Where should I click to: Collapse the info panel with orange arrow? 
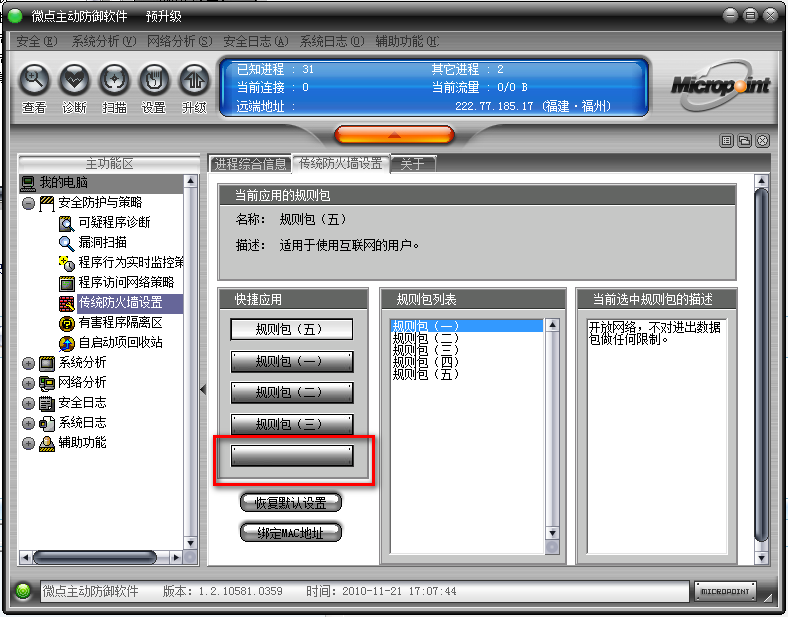point(394,135)
